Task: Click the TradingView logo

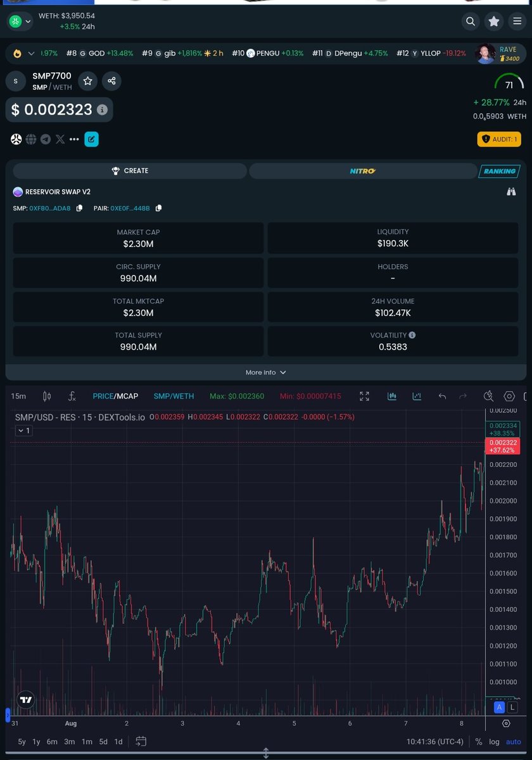Action: click(25, 700)
